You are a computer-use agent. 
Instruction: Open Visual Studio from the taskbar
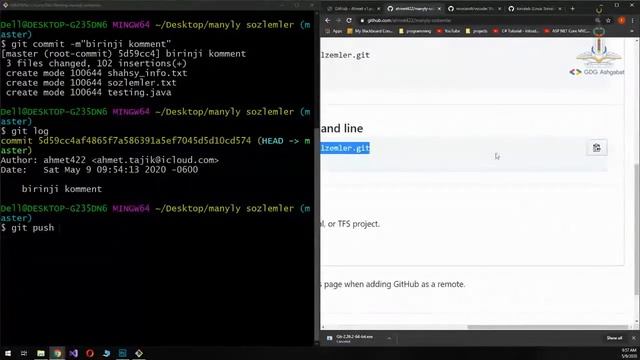point(73,353)
